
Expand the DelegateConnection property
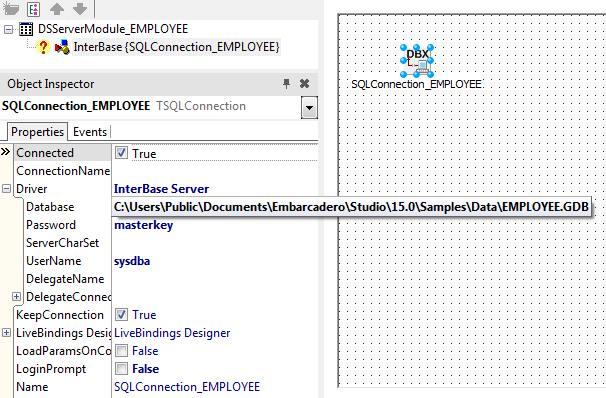point(16,296)
